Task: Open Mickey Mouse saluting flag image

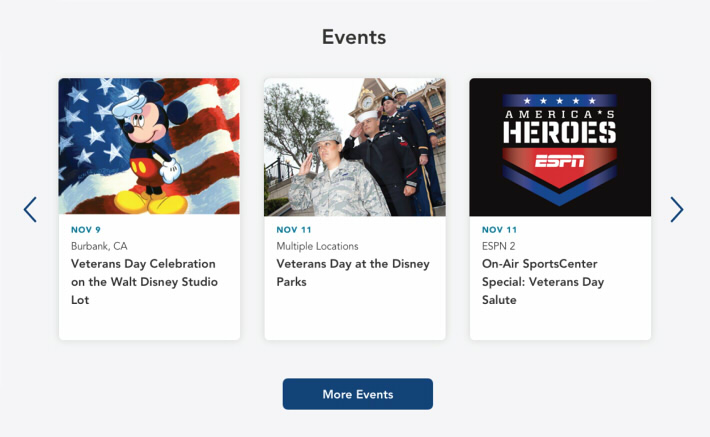Action: [x=149, y=146]
